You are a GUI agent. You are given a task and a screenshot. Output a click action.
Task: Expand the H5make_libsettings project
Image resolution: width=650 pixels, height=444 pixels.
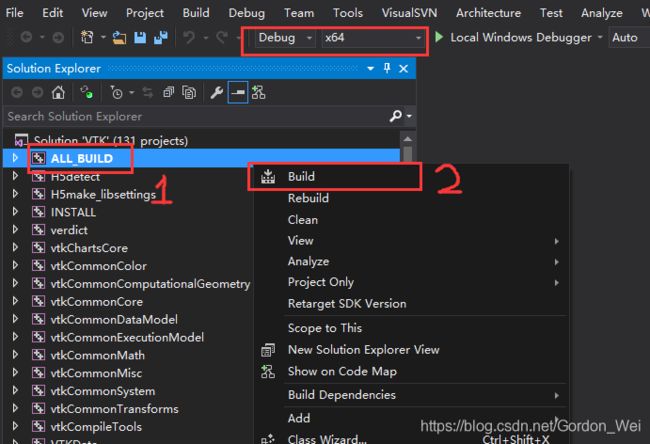(x=15, y=194)
